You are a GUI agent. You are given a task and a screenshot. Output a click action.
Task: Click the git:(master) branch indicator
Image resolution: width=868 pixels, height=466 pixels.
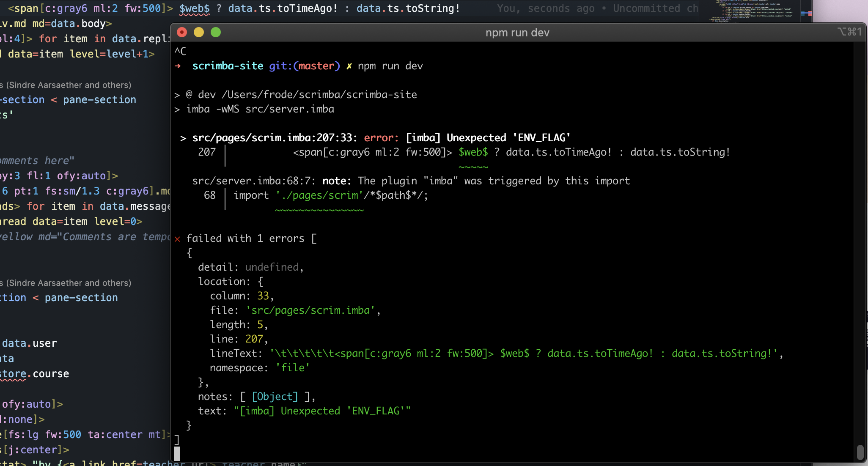(305, 66)
